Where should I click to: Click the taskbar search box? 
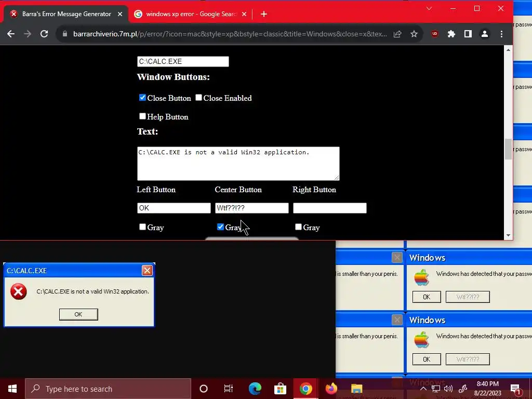pyautogui.click(x=108, y=389)
